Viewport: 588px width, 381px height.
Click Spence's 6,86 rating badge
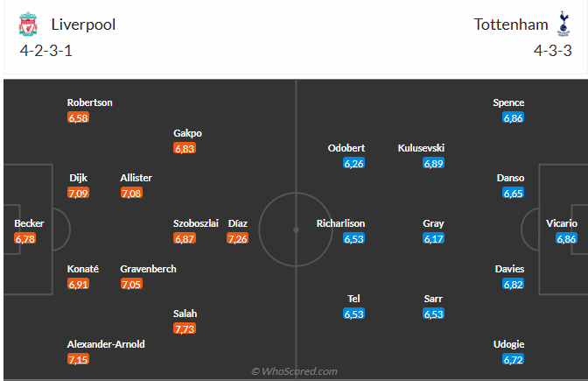tap(514, 117)
